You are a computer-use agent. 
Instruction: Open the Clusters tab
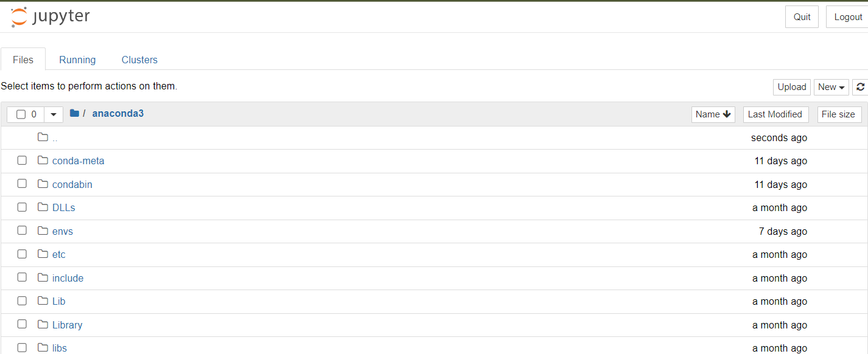pos(139,59)
